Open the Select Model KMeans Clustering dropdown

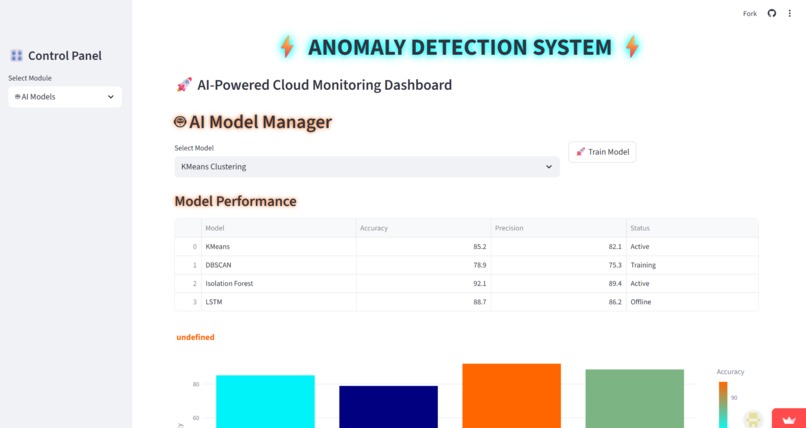[367, 167]
